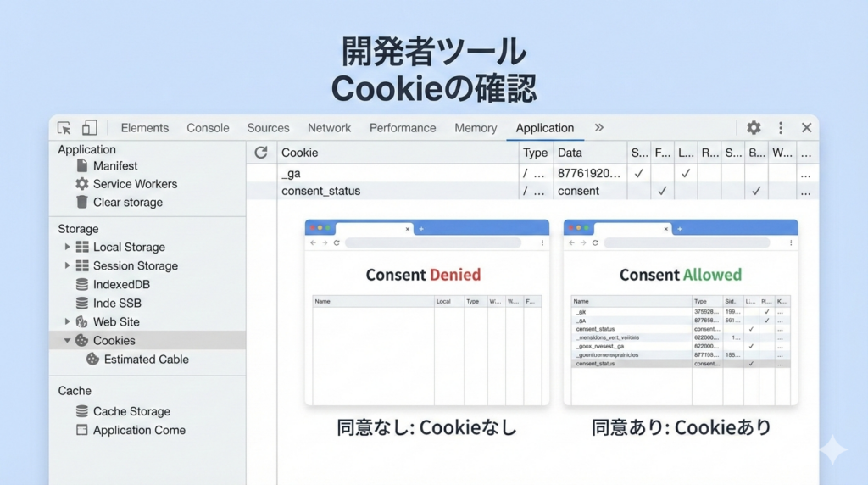Collapse the Cookies tree node
Screen dimensions: 868x485
67,341
